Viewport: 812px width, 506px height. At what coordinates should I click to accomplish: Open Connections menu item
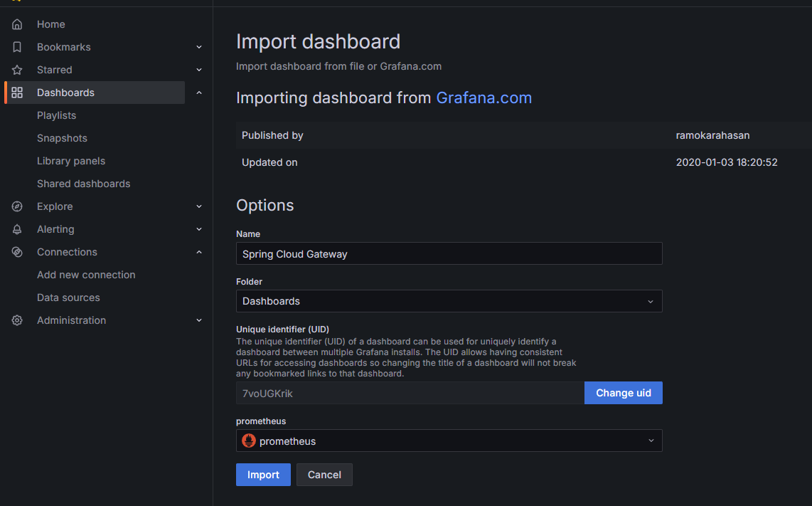coord(67,252)
